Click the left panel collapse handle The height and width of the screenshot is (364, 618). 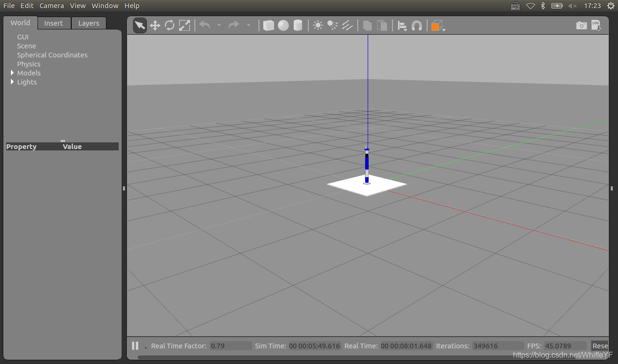point(124,188)
